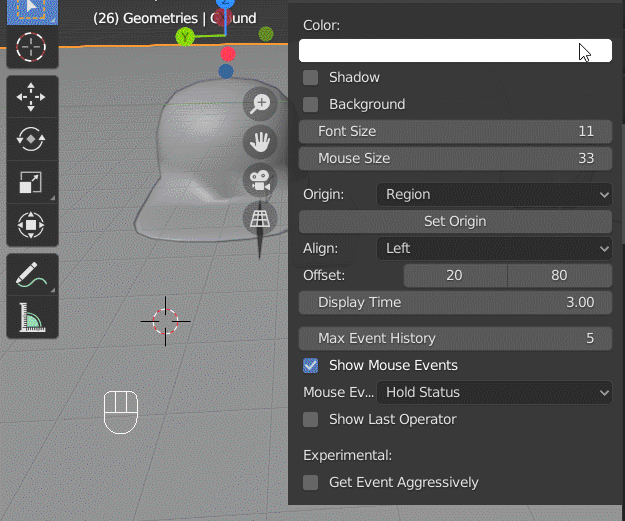This screenshot has width=625, height=521.
Task: Click the red negative X axis gizmo dot
Action: click(228, 54)
